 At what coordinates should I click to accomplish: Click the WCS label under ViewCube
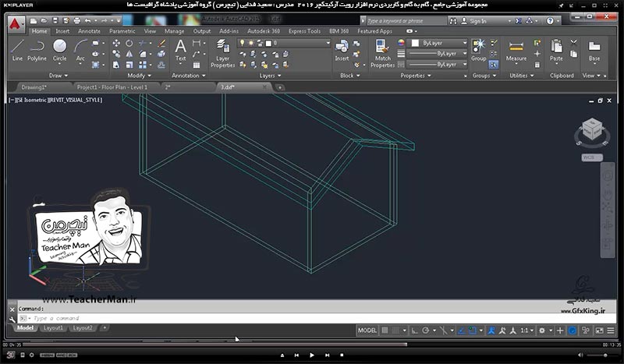[591, 157]
